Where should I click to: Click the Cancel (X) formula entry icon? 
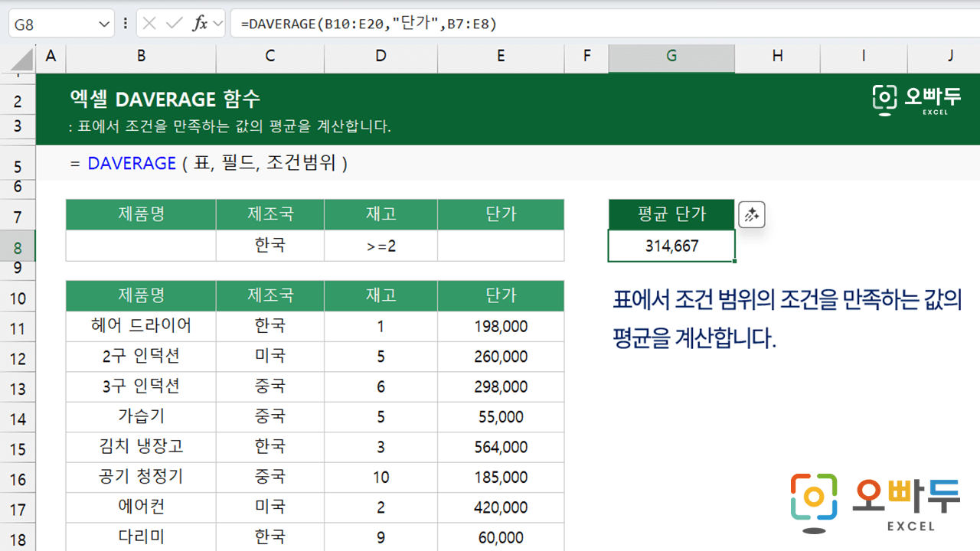(149, 24)
